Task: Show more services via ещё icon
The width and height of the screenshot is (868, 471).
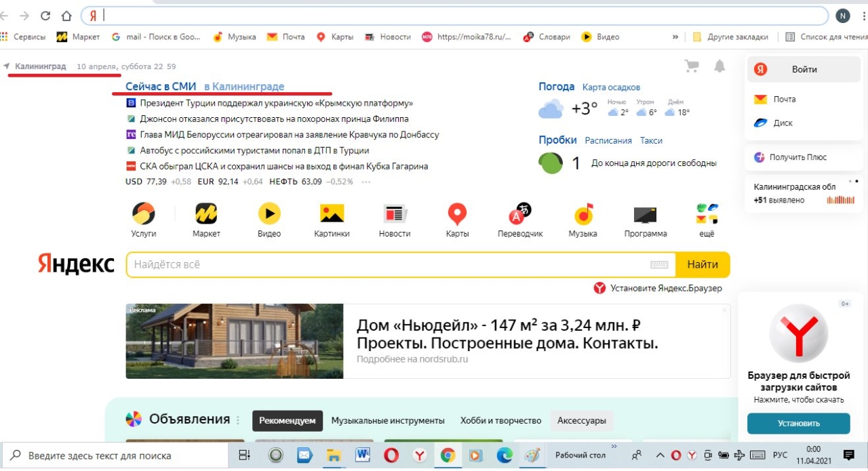Action: (x=707, y=214)
